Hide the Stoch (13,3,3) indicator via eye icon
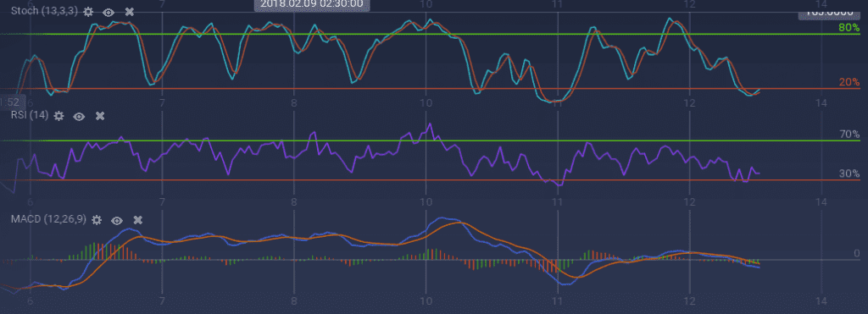 coord(108,12)
